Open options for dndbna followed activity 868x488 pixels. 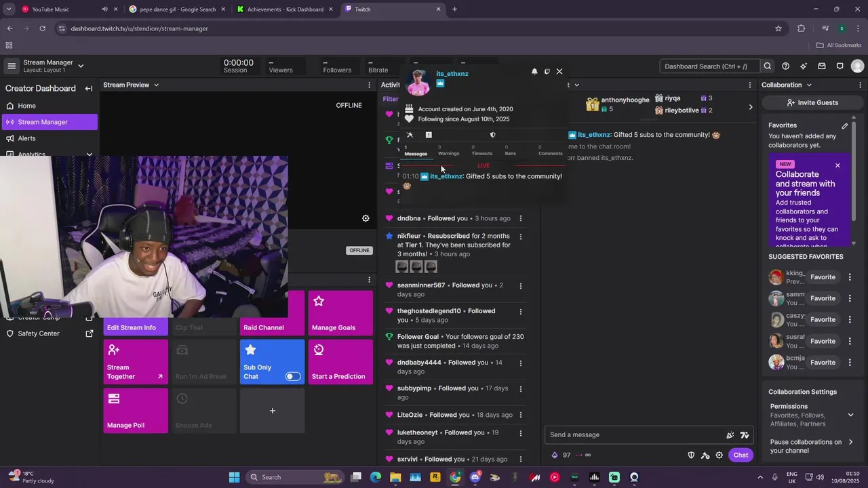point(521,219)
